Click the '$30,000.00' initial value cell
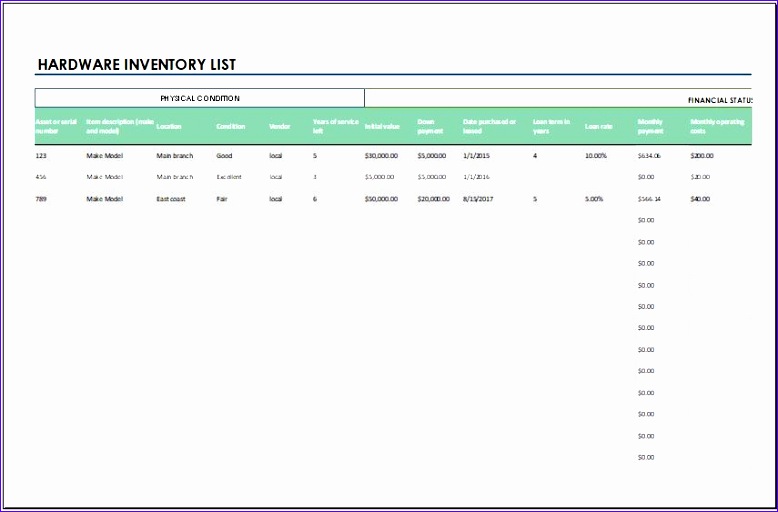This screenshot has width=778, height=512. click(x=381, y=156)
